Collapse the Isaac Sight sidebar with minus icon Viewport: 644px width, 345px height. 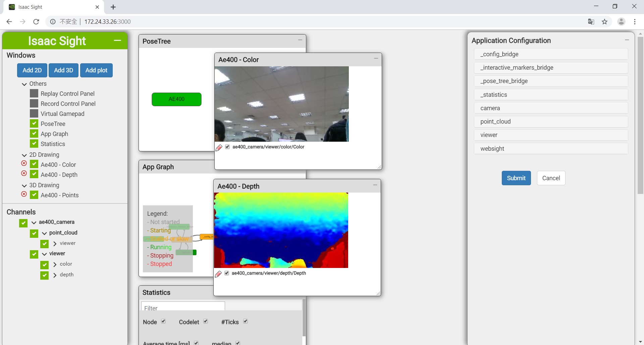[x=117, y=41]
